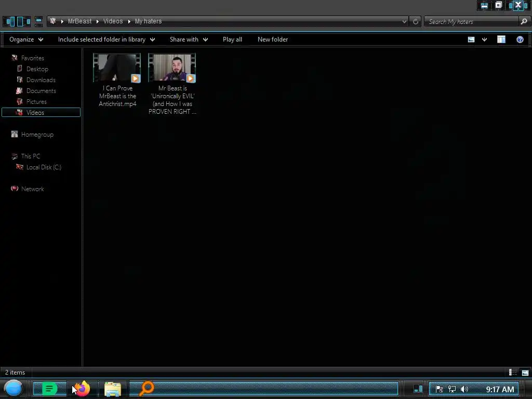The image size is (532, 399).
Task: Expand Include selected folder in library menu
Action: tap(106, 39)
